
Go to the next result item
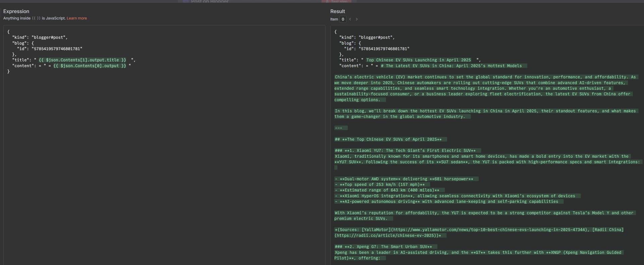(357, 19)
